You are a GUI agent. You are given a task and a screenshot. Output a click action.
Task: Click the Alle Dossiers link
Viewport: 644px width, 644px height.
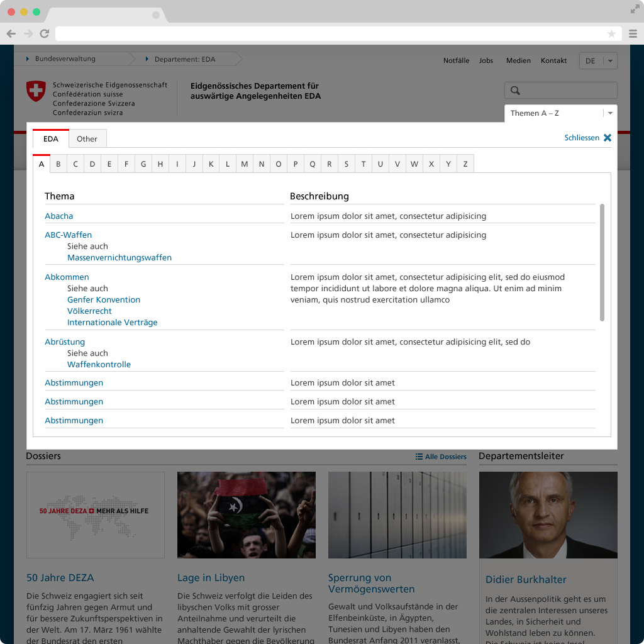[446, 457]
